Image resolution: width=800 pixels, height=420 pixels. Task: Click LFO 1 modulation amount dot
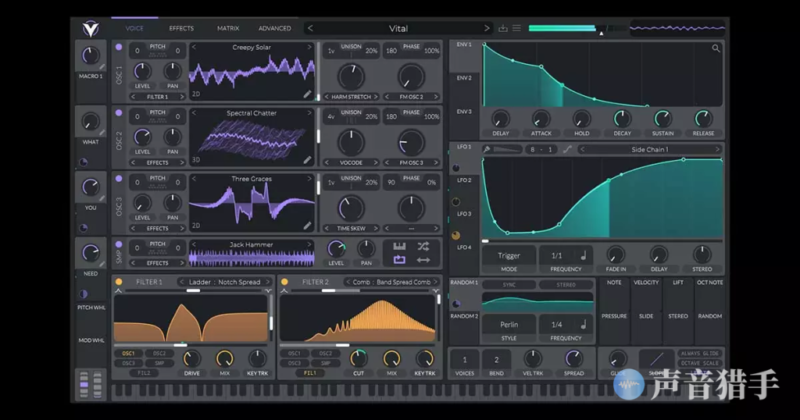click(x=456, y=168)
